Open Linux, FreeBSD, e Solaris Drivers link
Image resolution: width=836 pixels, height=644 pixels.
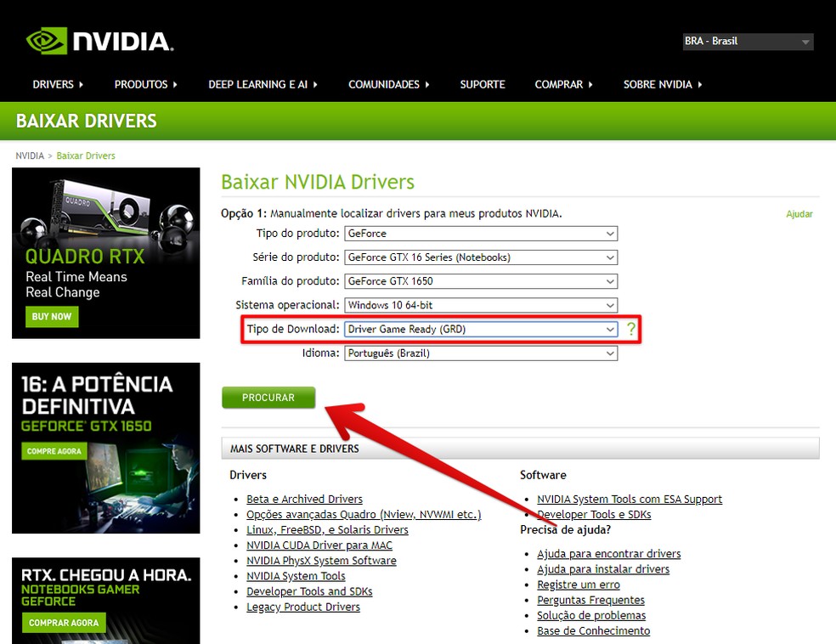[327, 530]
